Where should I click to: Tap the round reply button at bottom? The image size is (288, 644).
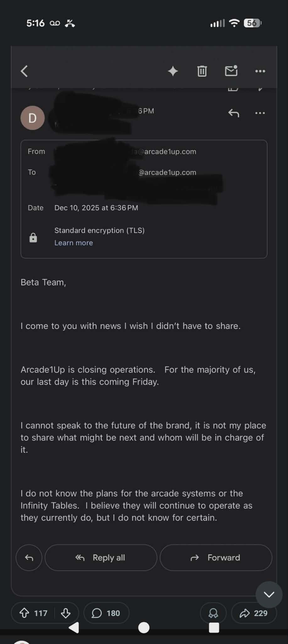coord(29,558)
